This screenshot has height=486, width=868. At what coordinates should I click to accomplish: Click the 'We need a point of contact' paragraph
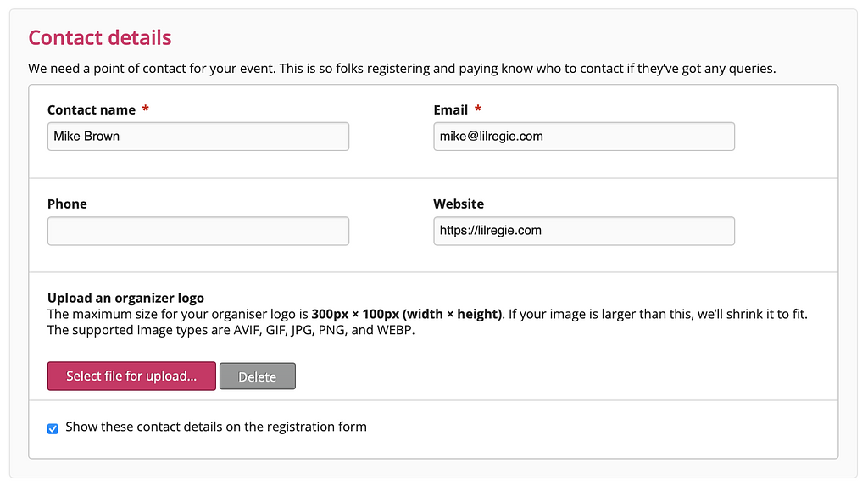pos(402,68)
